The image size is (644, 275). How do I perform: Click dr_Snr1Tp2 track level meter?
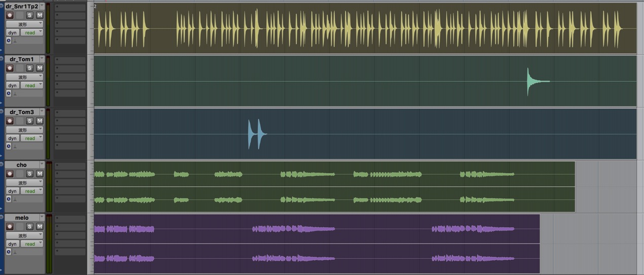coord(49,28)
